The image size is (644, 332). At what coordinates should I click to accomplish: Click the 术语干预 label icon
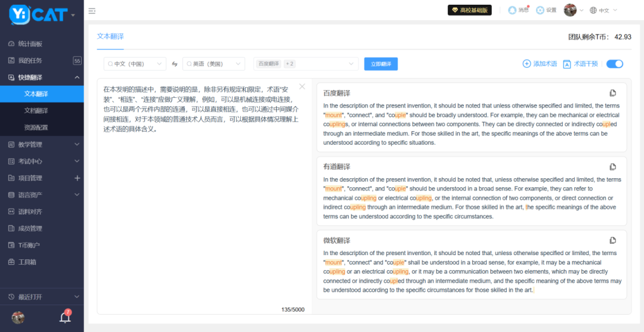pyautogui.click(x=567, y=64)
